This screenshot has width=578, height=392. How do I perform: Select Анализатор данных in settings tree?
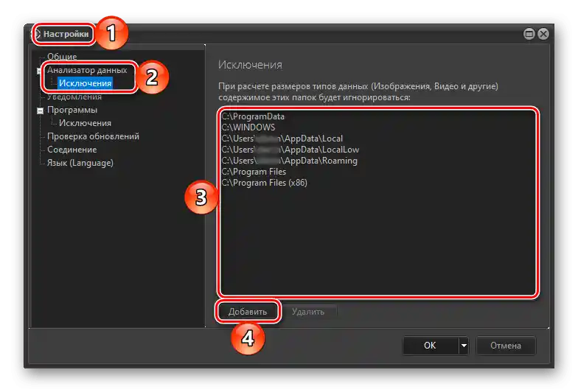coord(87,70)
